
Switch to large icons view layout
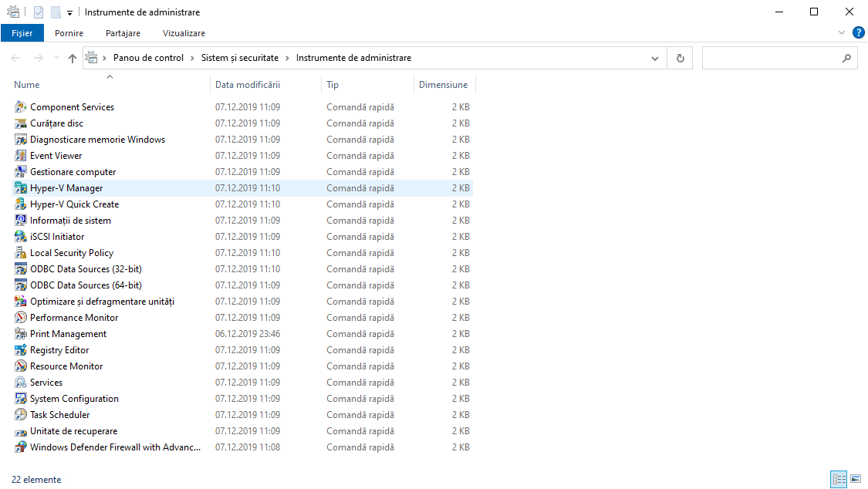pos(855,480)
